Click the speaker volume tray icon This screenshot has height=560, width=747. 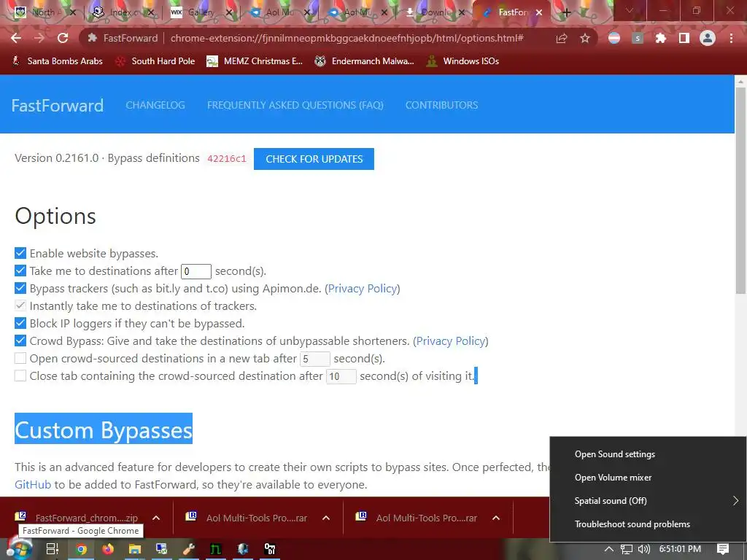pos(643,549)
